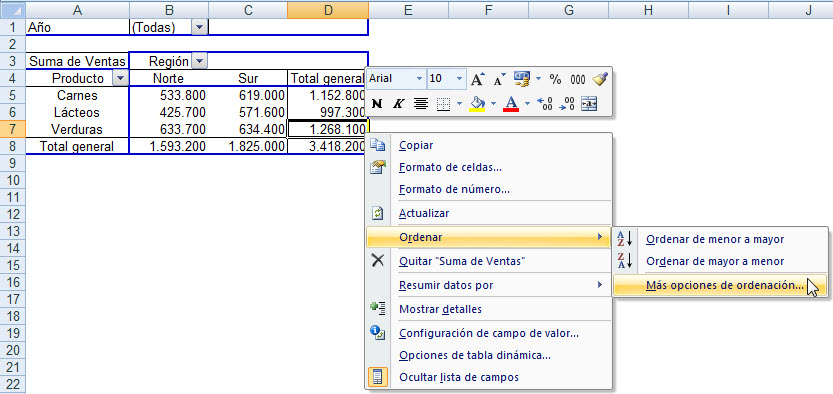
Task: Open Configuración de campo de valor...
Action: [489, 333]
